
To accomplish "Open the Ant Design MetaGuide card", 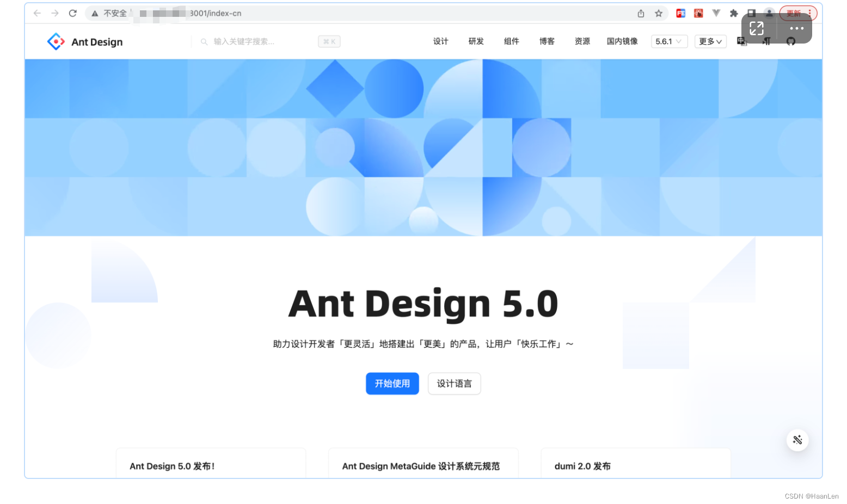I will click(x=423, y=464).
